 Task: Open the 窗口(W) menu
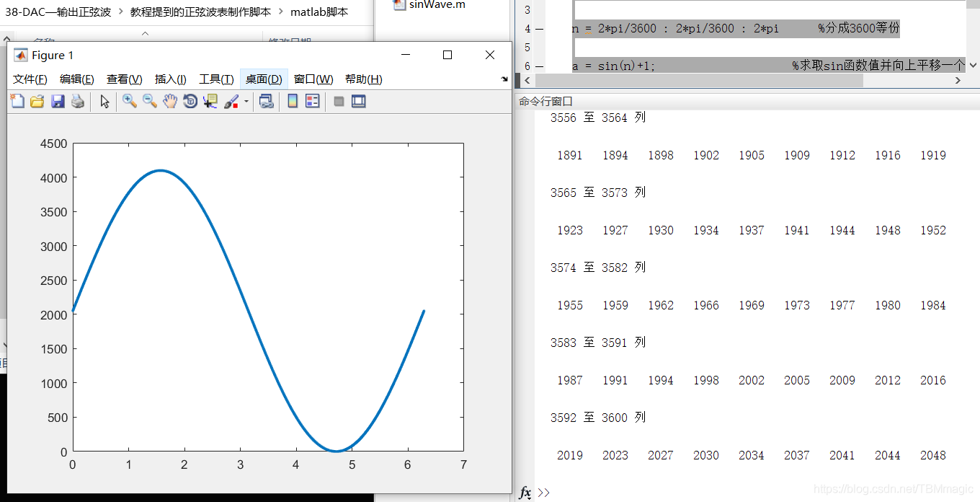click(313, 79)
